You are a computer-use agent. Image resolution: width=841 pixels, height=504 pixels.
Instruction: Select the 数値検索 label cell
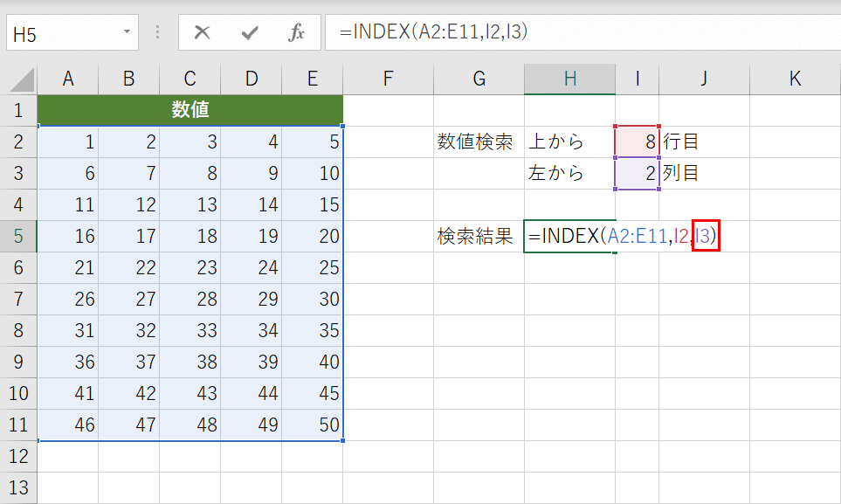coord(478,142)
